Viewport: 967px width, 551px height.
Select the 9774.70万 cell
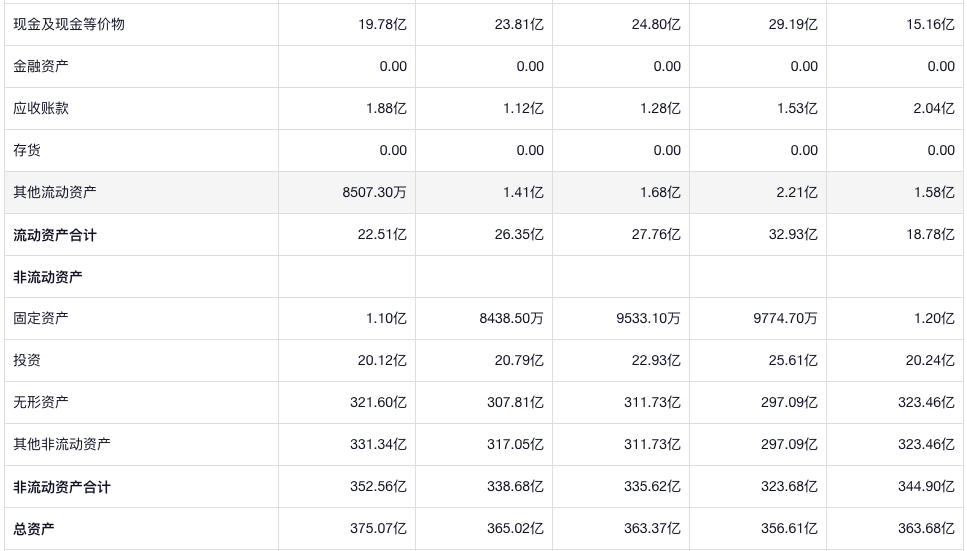click(x=785, y=318)
